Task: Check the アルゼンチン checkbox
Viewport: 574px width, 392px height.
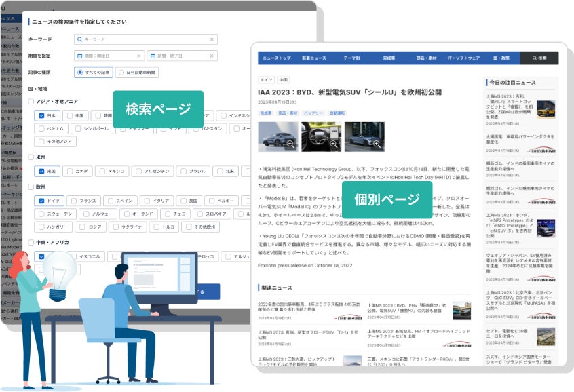Action: click(x=138, y=171)
